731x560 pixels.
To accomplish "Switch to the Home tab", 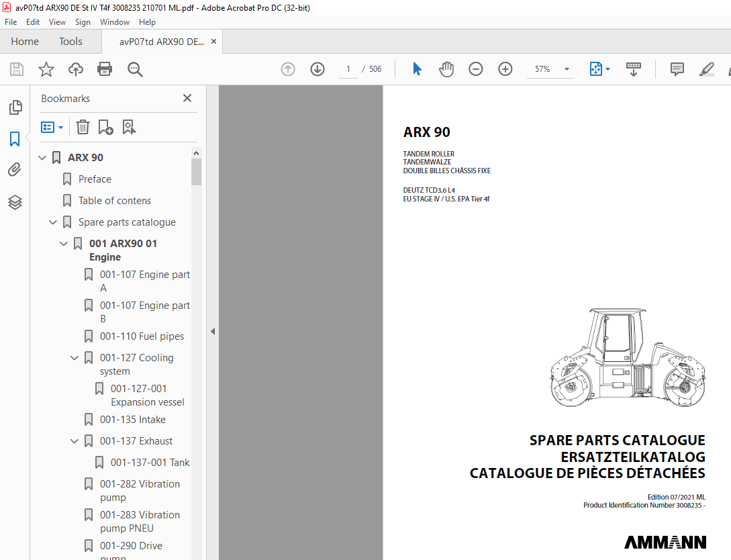I will (x=25, y=42).
